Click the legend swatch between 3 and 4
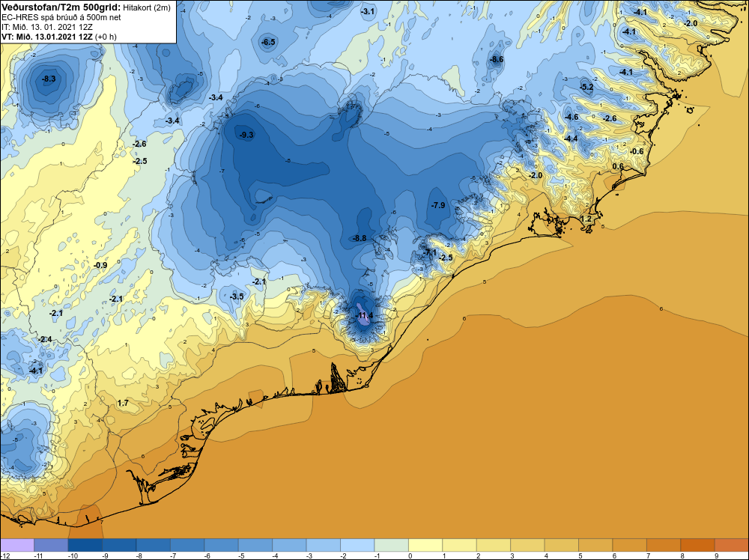The image size is (749, 560). [528, 545]
